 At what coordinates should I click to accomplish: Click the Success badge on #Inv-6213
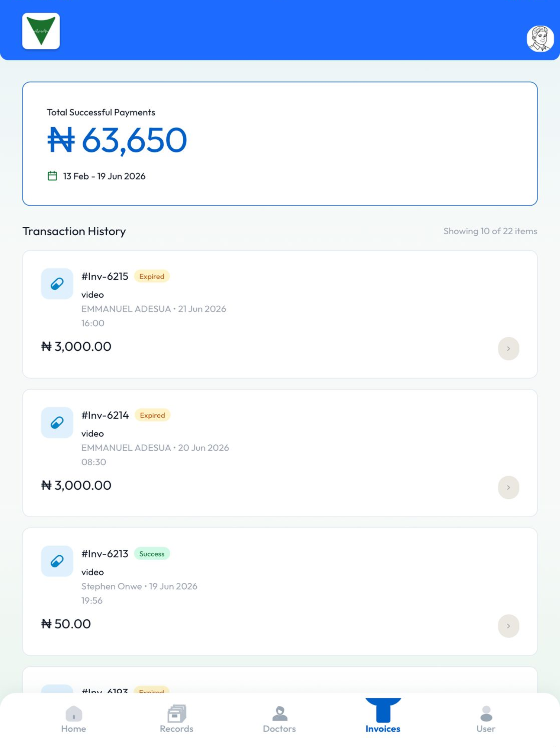coord(152,554)
